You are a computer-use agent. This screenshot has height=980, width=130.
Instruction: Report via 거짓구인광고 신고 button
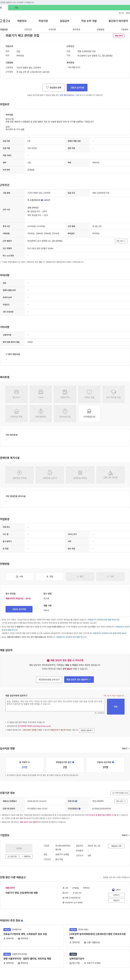120,793
